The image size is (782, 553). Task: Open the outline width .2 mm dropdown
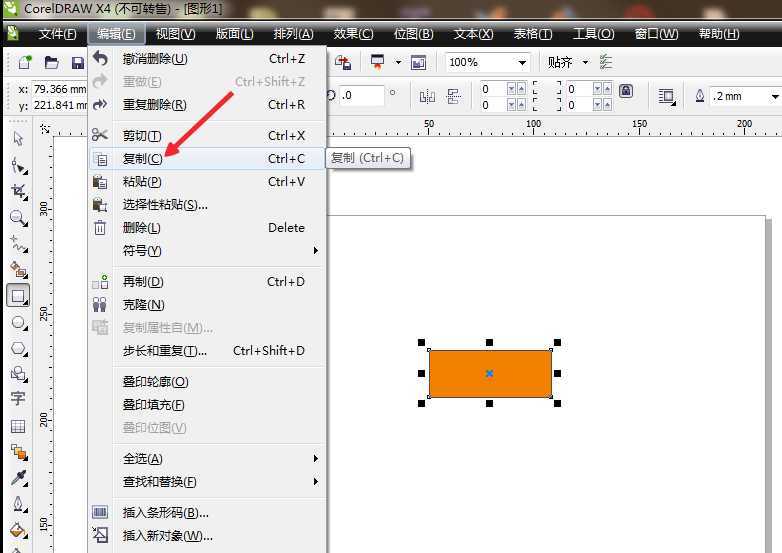coord(773,97)
